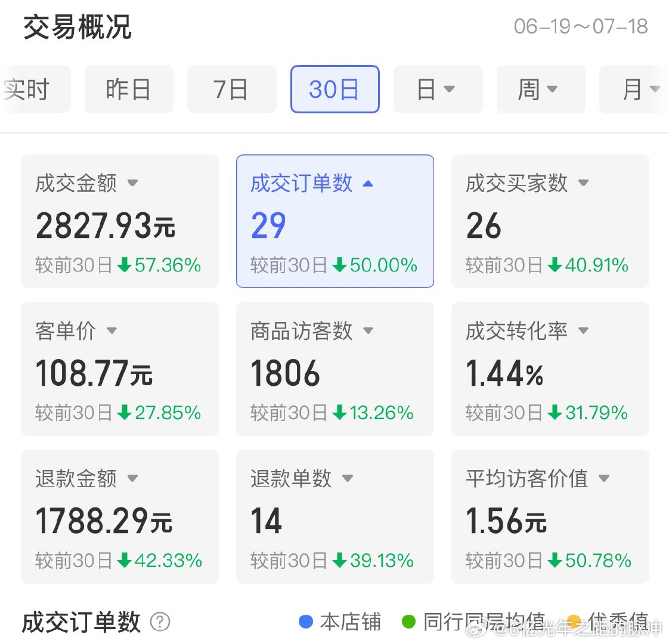Click the 42.33% decrease figure

168,561
